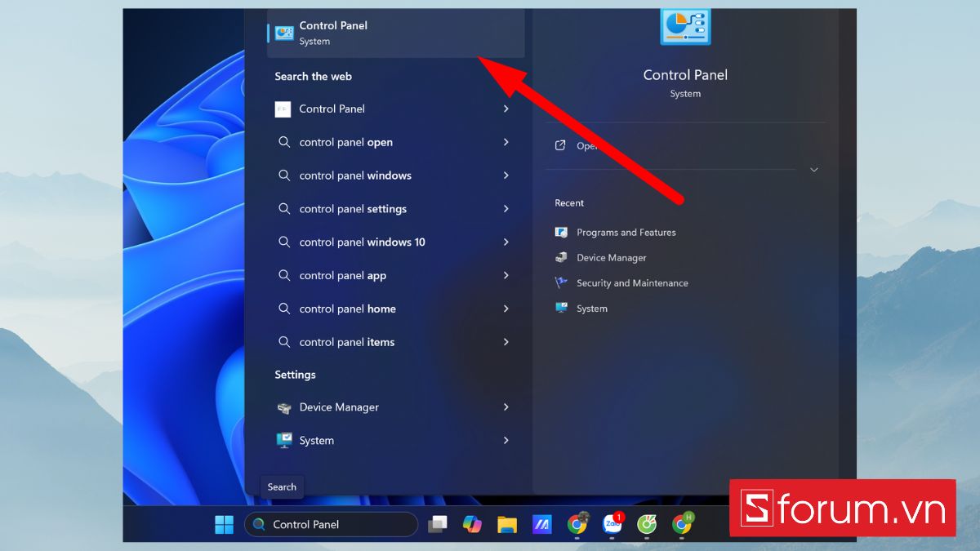Expand chevron beside Device Manager under Settings
980x551 pixels.
506,407
